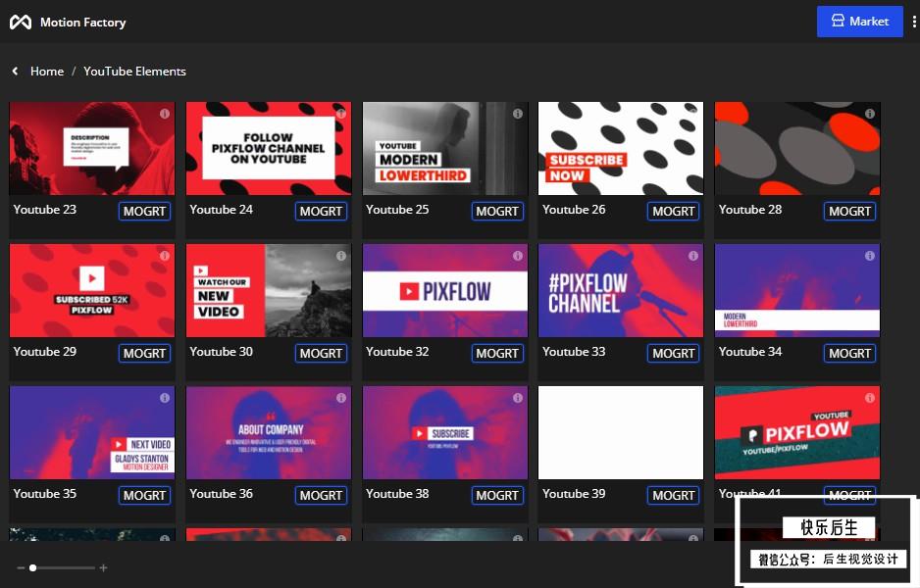Select MOGRT badge under Youtube 26

(674, 211)
